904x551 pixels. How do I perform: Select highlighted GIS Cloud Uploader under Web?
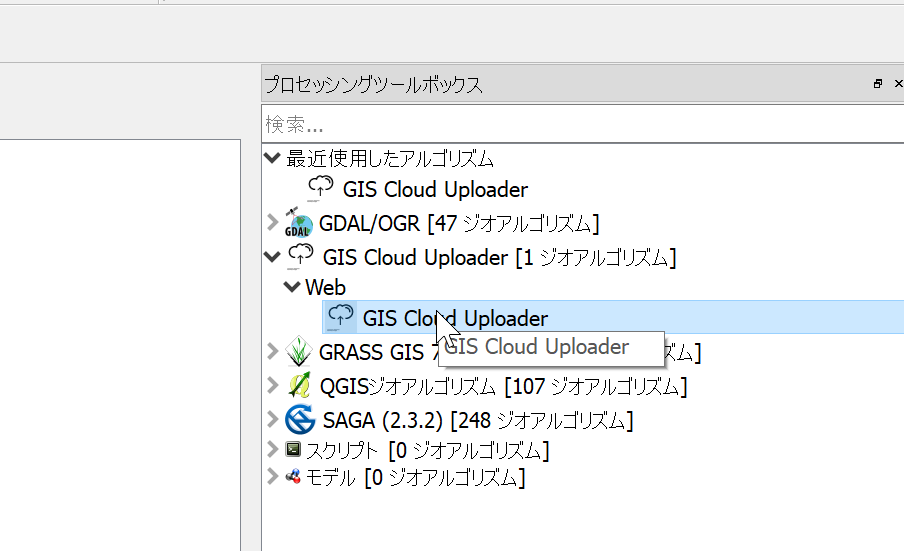pyautogui.click(x=455, y=318)
